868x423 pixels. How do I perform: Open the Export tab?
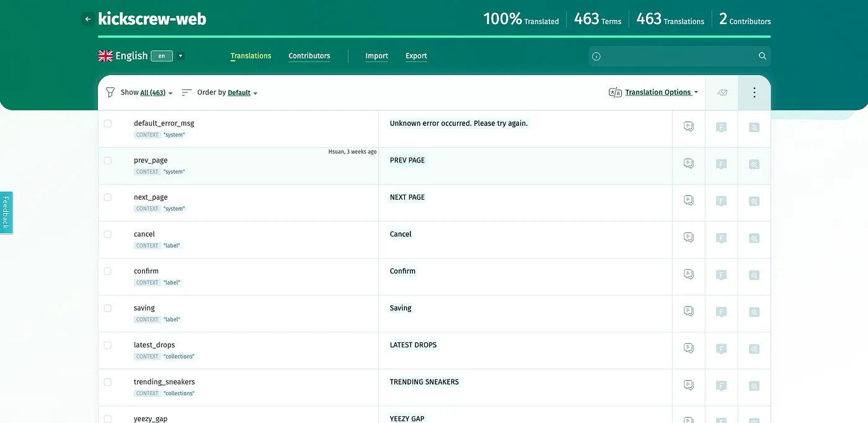click(416, 56)
